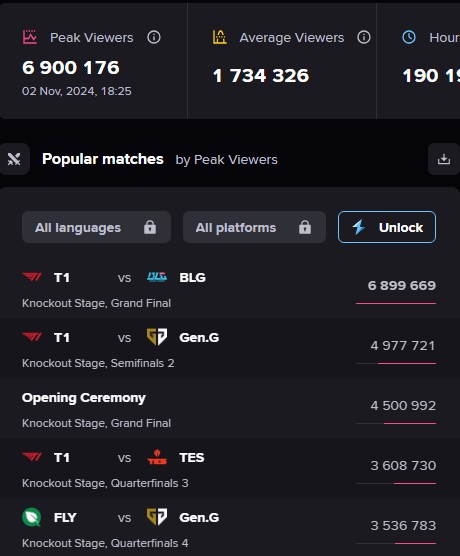Click the download icon beside Popular matches
This screenshot has height=556, width=460.
(444, 159)
